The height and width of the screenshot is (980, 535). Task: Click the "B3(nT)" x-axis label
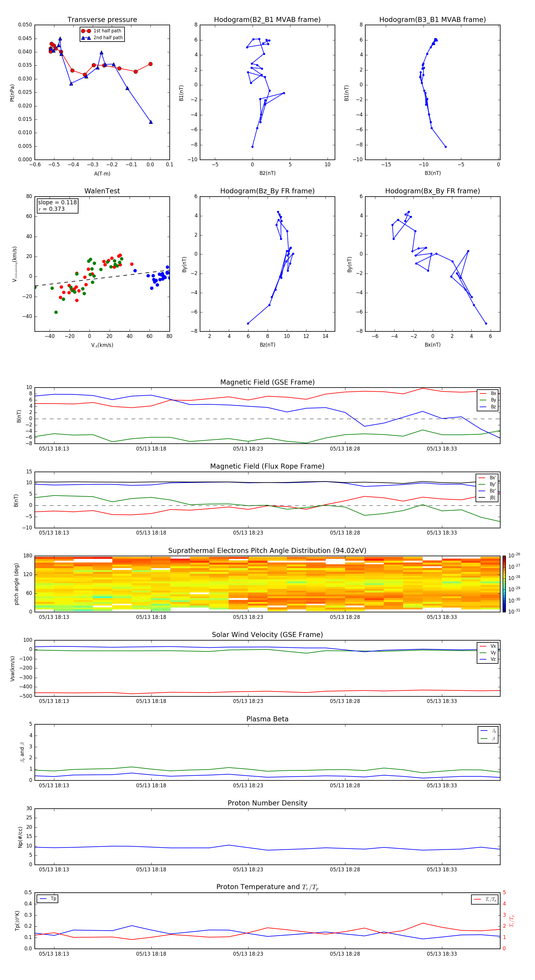coord(432,173)
